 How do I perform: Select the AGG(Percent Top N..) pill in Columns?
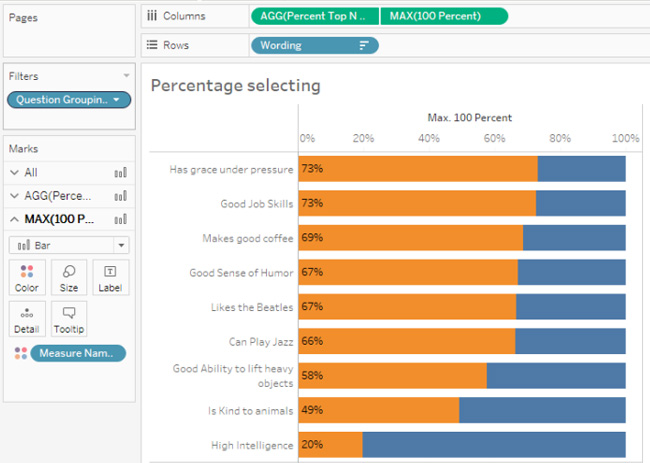point(314,16)
